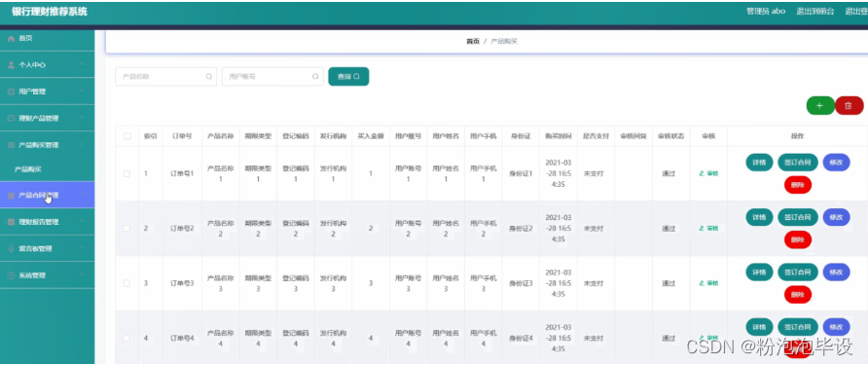Click 签订合同 for 订单号1

point(797,163)
